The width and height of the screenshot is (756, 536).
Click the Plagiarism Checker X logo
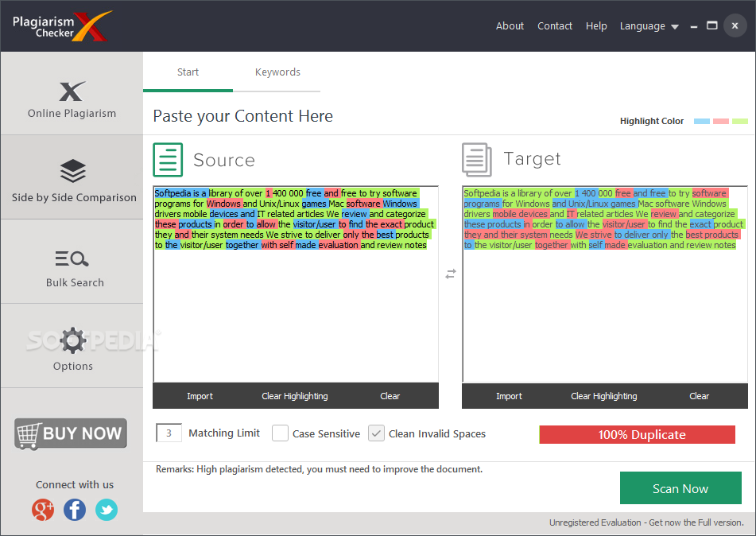[x=62, y=26]
